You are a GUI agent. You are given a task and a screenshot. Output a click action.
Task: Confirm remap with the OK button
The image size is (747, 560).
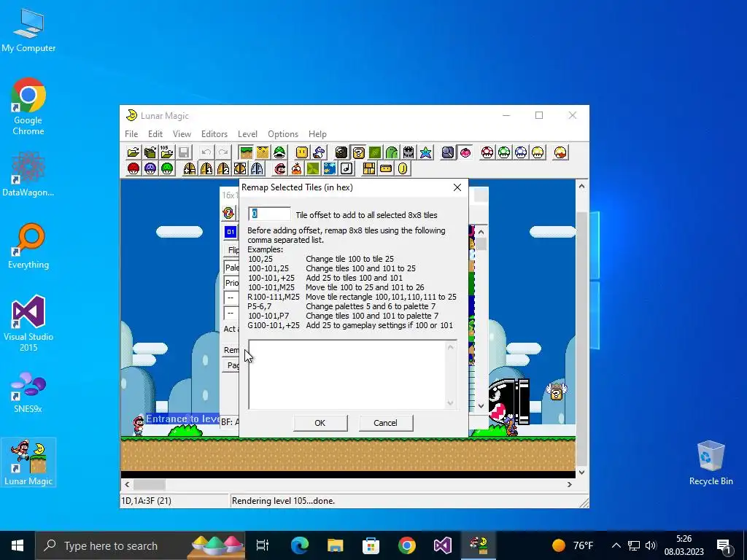320,423
